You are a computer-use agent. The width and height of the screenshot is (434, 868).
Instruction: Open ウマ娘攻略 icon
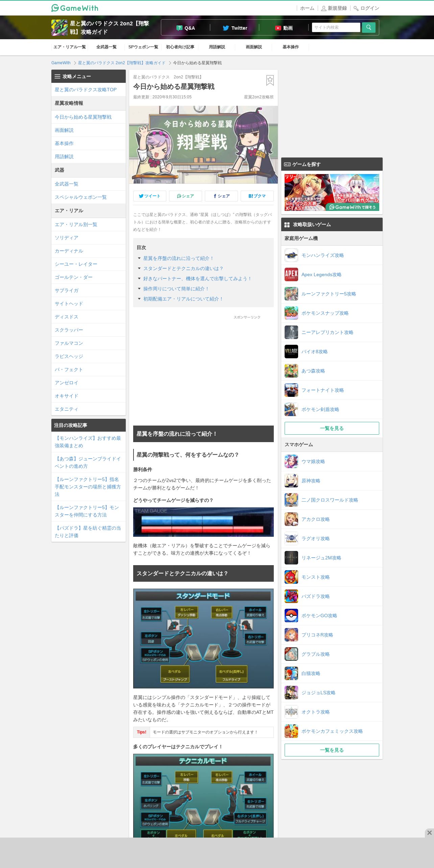tap(291, 461)
